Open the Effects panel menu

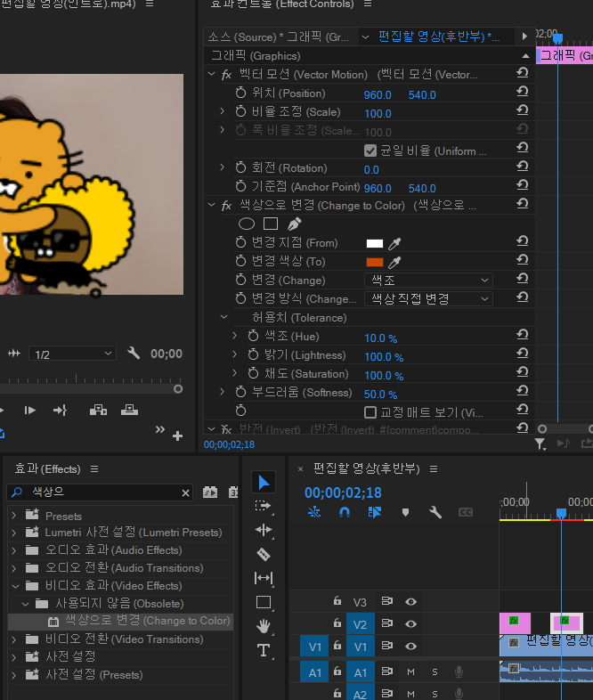94,468
